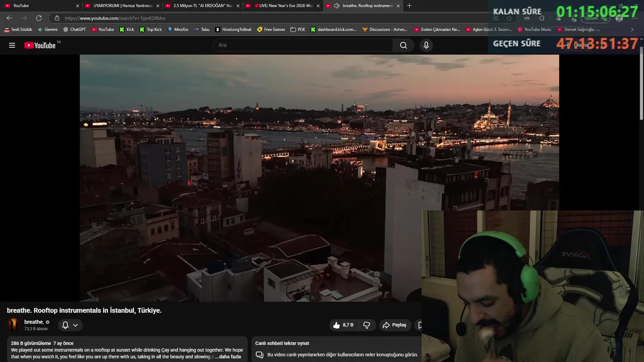Open MissXss bookmark
Viewport: 644px width, 362px height.
pyautogui.click(x=178, y=30)
